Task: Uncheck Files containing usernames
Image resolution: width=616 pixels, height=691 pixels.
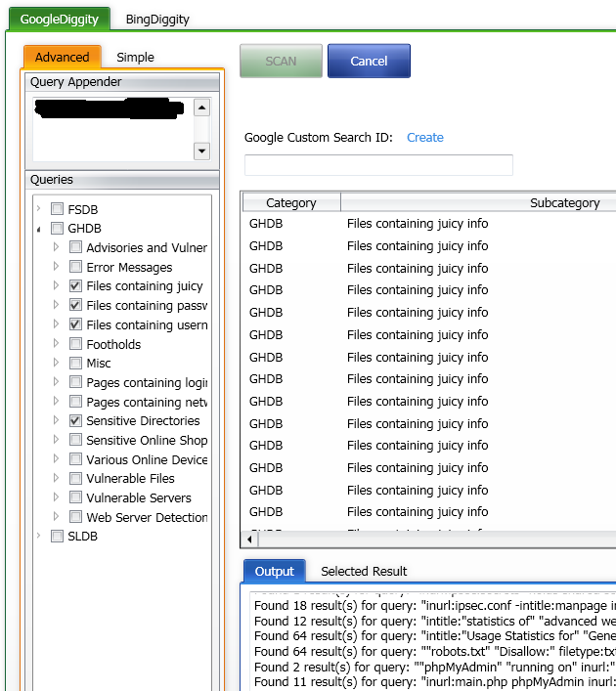Action: [75, 324]
